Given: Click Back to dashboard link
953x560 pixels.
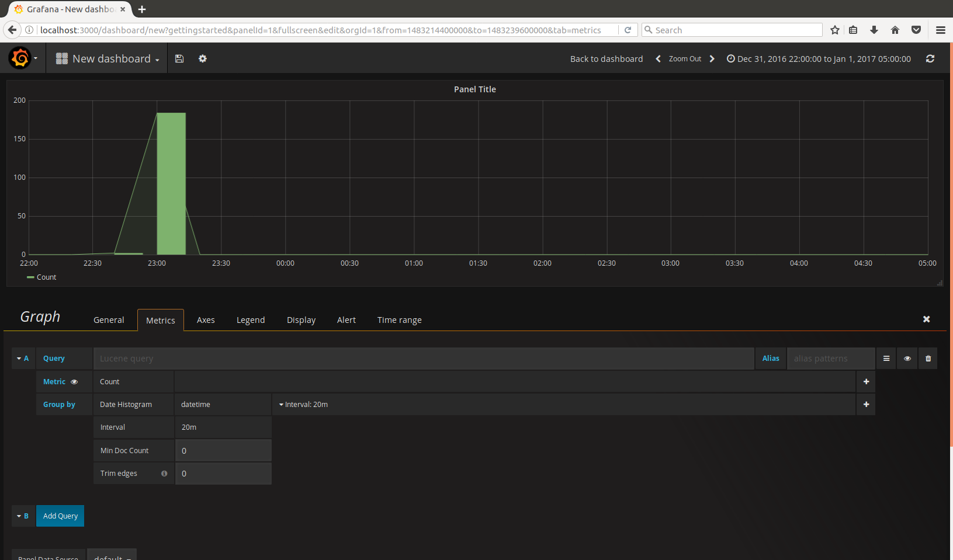Looking at the screenshot, I should (x=606, y=58).
